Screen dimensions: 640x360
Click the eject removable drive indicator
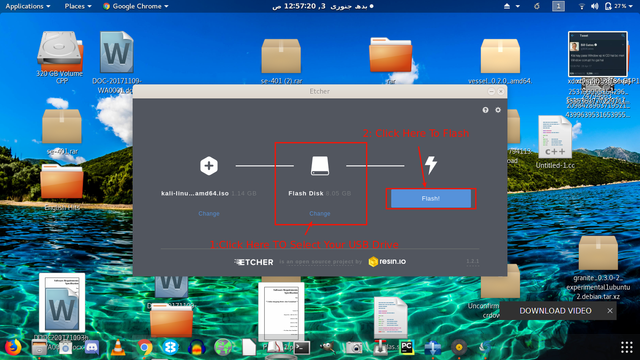507,6
